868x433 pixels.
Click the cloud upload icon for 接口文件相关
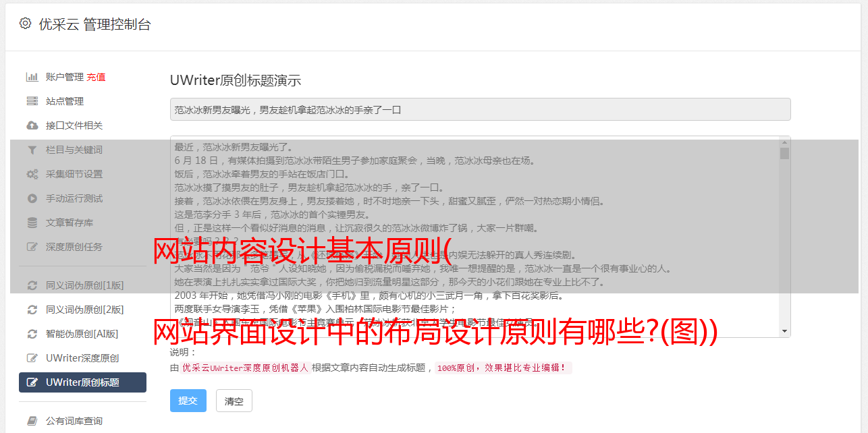32,125
